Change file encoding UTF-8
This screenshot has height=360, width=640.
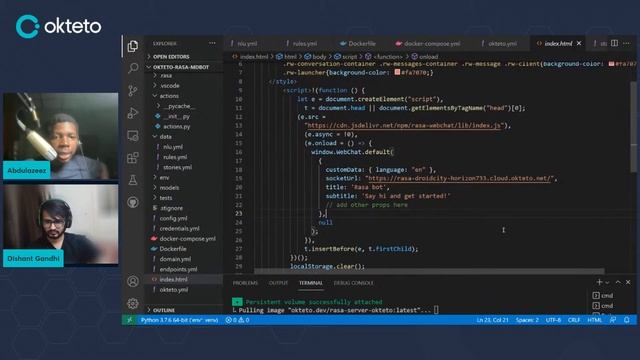click(553, 320)
